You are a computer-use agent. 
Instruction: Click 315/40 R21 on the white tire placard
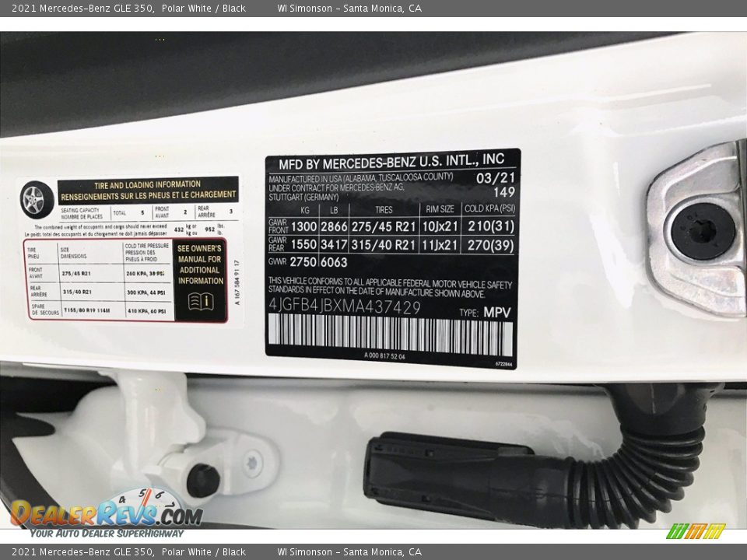pyautogui.click(x=77, y=292)
